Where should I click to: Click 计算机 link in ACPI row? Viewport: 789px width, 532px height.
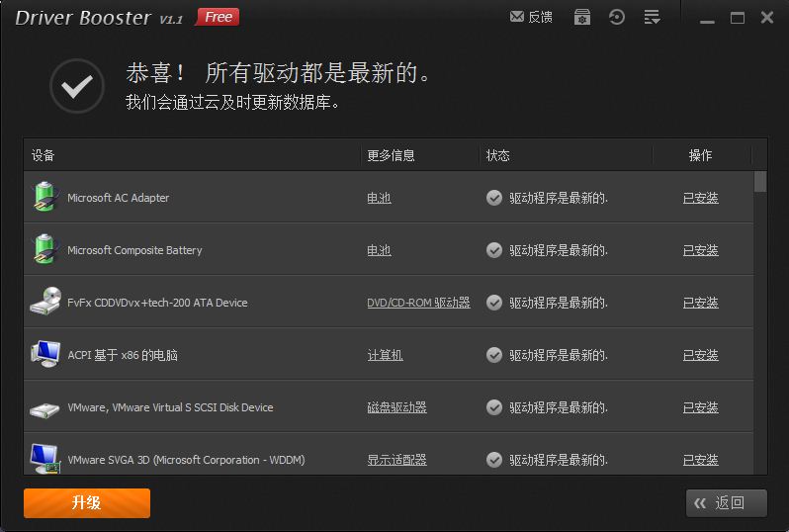385,355
